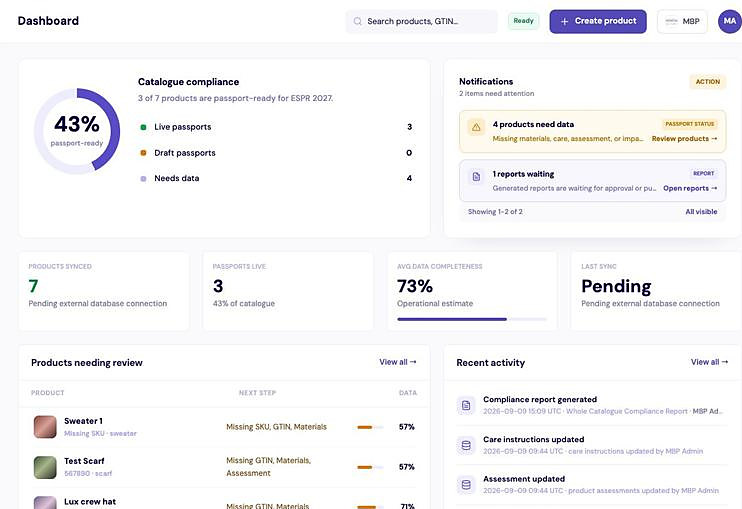The width and height of the screenshot is (742, 509).
Task: View all products needing review
Action: tap(398, 362)
